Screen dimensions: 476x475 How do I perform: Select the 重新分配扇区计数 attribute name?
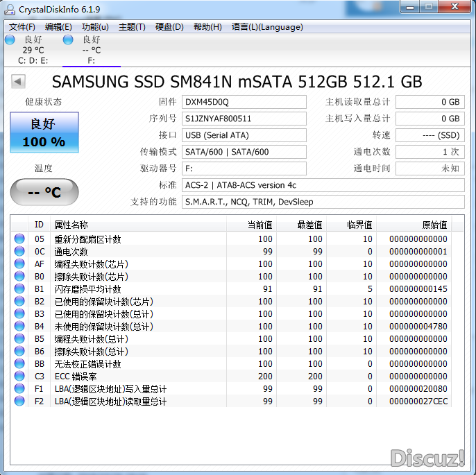click(x=87, y=239)
